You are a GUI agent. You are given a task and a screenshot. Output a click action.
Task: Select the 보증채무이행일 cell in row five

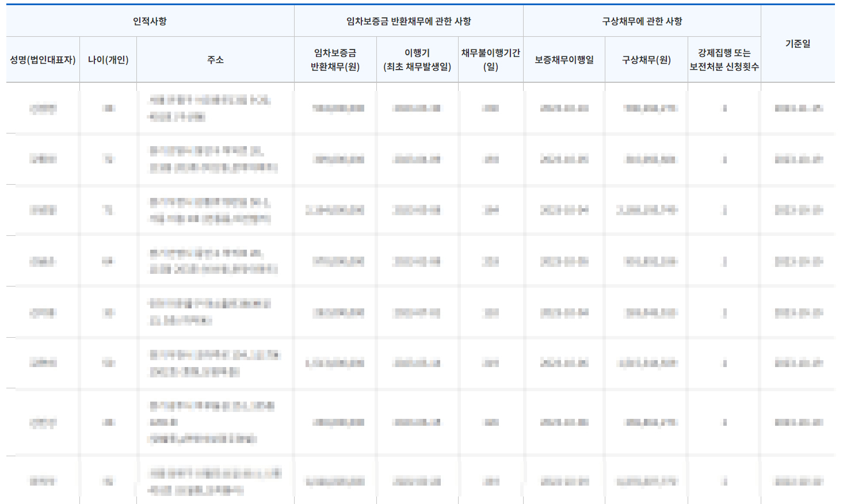563,311
